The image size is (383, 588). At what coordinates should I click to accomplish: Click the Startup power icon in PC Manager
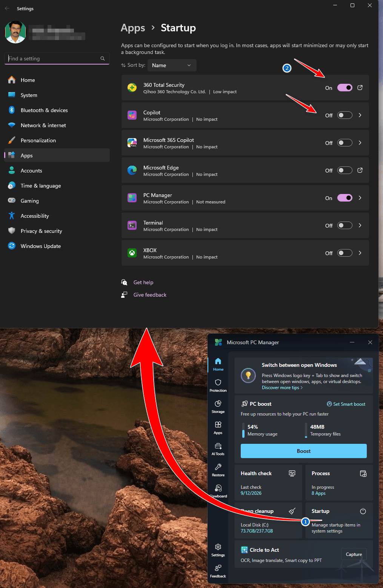(x=363, y=511)
